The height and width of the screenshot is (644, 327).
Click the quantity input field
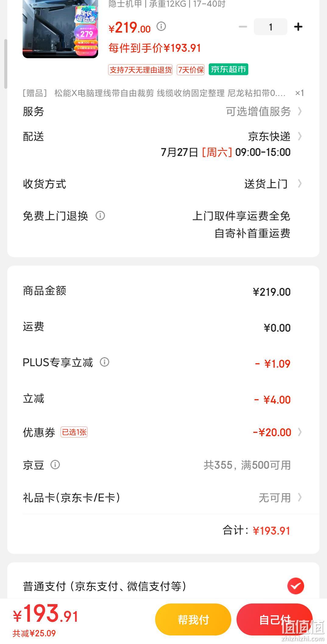coord(271,27)
